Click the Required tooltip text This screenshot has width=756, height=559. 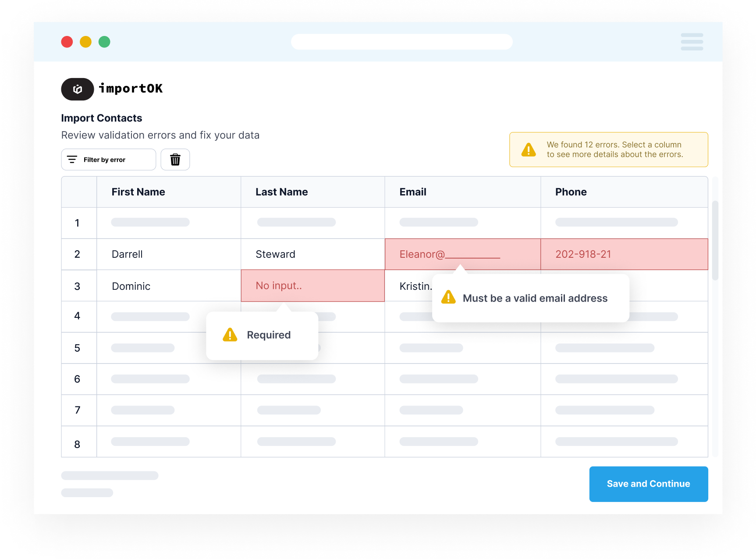[x=269, y=335]
